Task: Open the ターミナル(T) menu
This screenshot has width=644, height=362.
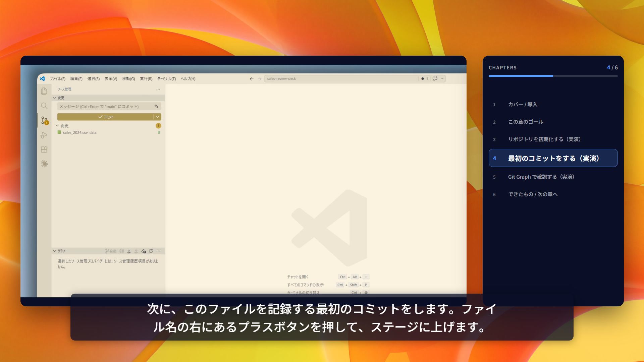Action: 166,79
